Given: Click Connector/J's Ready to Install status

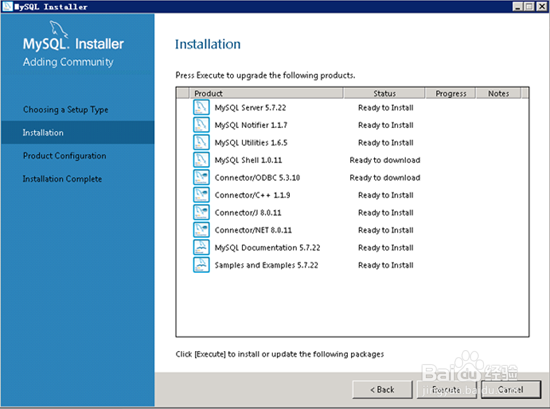Looking at the screenshot, I should pos(385,213).
